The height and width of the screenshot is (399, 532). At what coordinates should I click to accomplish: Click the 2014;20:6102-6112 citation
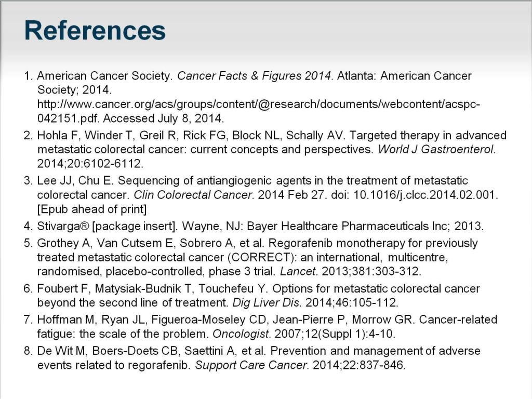pos(90,164)
